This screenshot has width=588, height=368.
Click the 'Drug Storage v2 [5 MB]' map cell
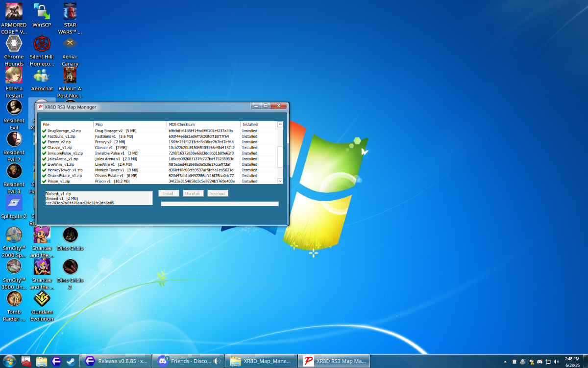coord(116,131)
